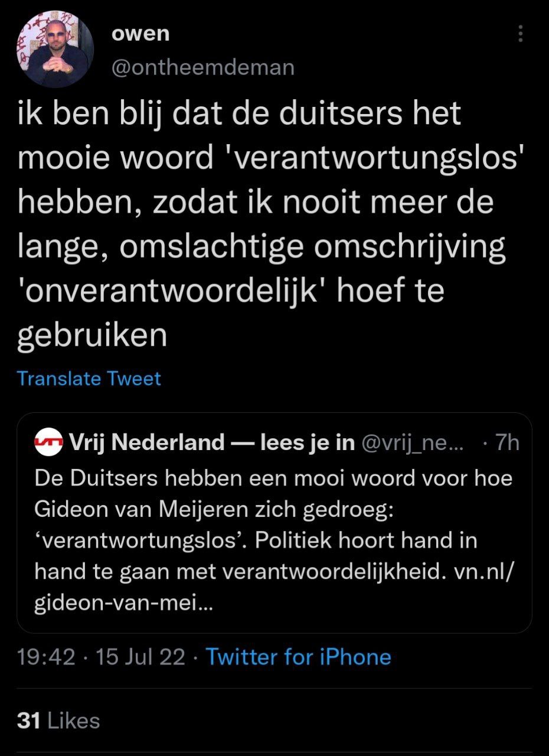
Task: Click the final word "gebruiken" in owen's tweet
Action: coord(92,335)
